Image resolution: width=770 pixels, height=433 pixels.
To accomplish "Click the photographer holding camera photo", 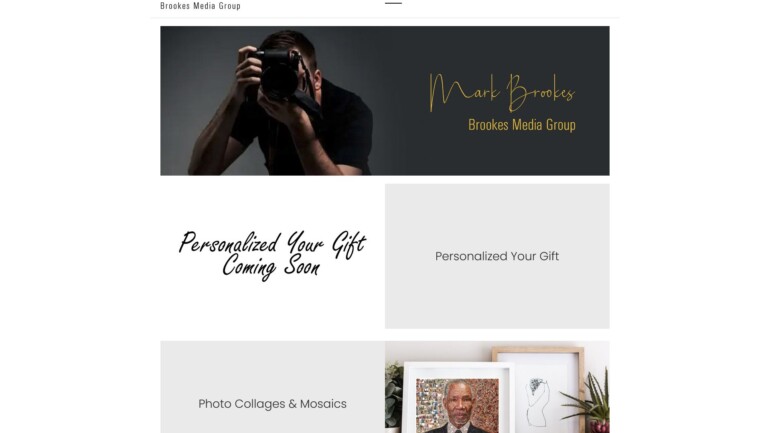I will point(273,101).
